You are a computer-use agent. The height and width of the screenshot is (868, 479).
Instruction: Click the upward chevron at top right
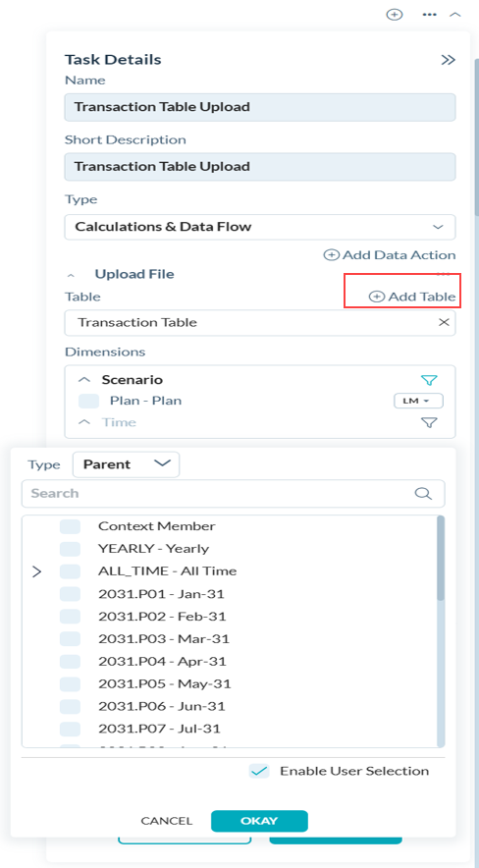tap(455, 15)
